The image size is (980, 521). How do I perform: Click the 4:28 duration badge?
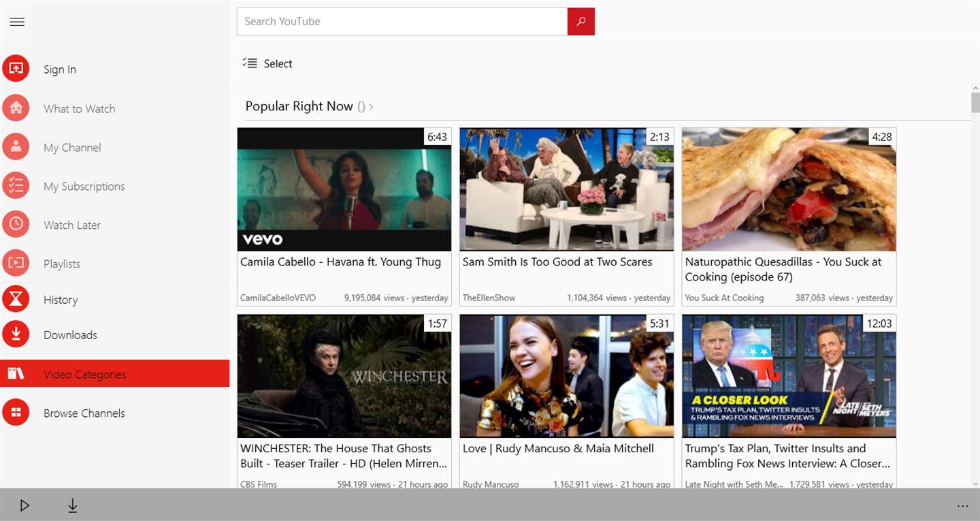click(881, 137)
